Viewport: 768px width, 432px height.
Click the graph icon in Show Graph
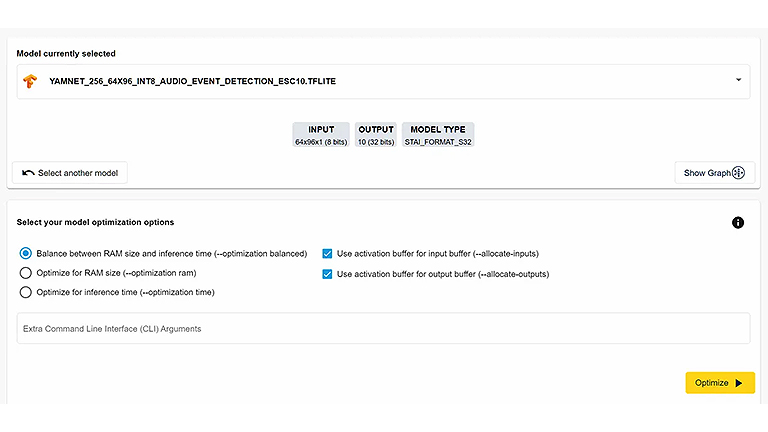[x=739, y=173]
